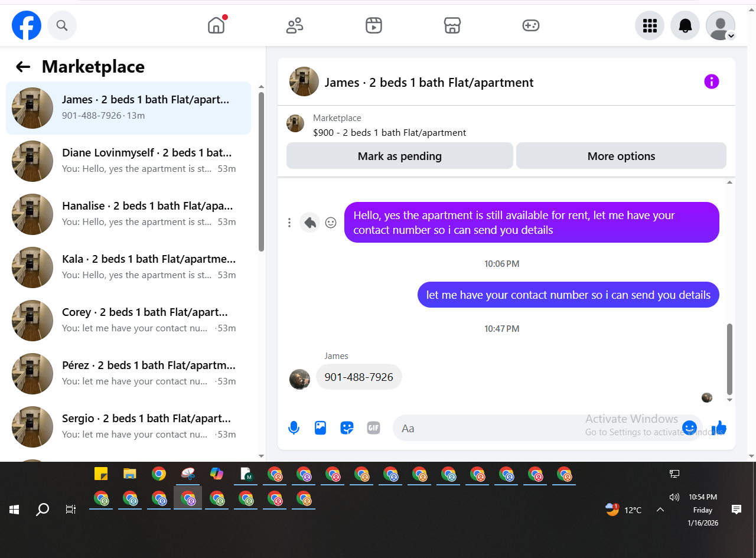
Task: Open the Notifications bell
Action: point(685,25)
